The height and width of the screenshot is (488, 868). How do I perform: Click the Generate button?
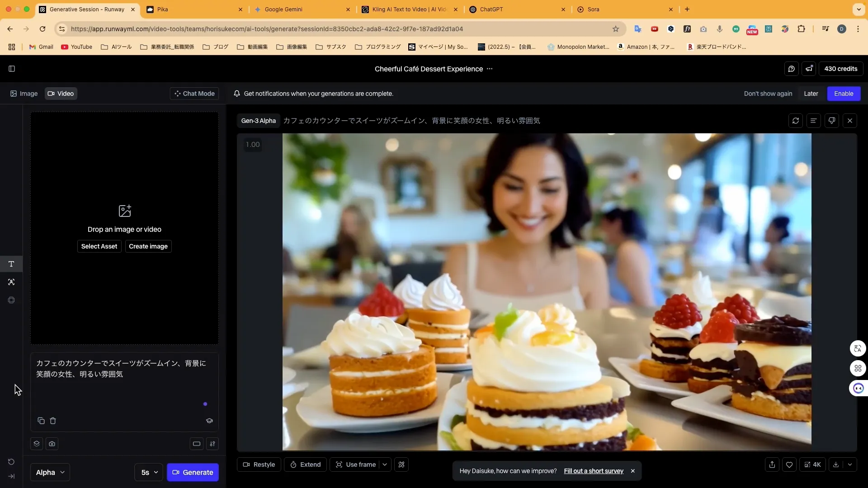pos(193,472)
